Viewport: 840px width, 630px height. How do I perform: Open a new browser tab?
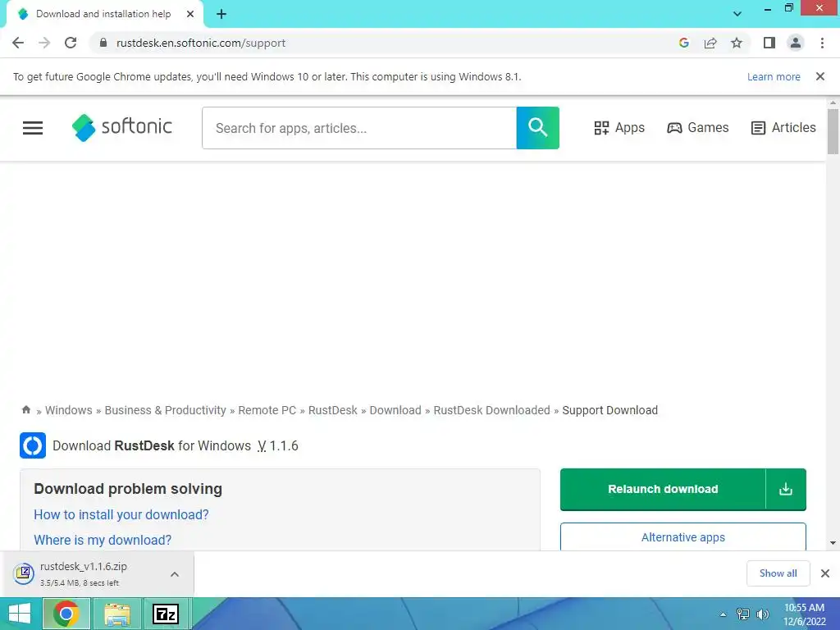click(221, 14)
